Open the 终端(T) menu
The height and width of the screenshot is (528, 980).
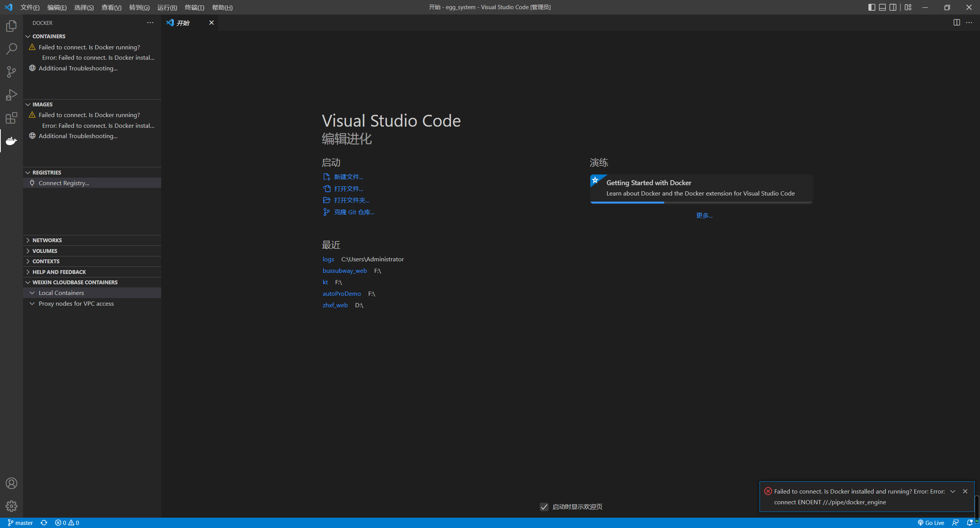(x=194, y=7)
